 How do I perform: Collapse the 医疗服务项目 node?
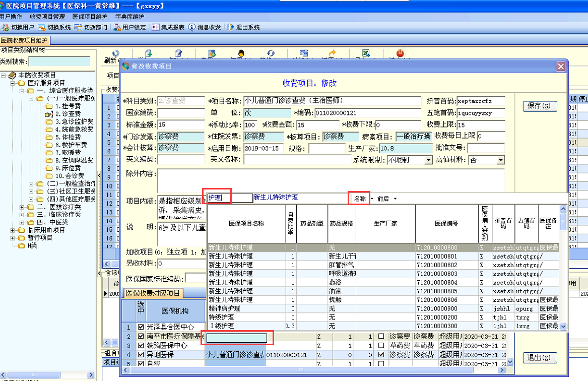pos(13,83)
